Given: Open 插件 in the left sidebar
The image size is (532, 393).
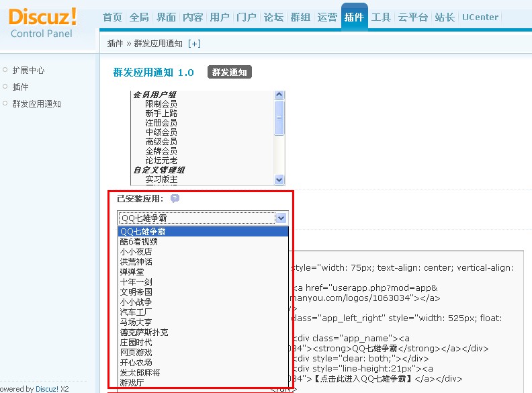Looking at the screenshot, I should point(20,87).
